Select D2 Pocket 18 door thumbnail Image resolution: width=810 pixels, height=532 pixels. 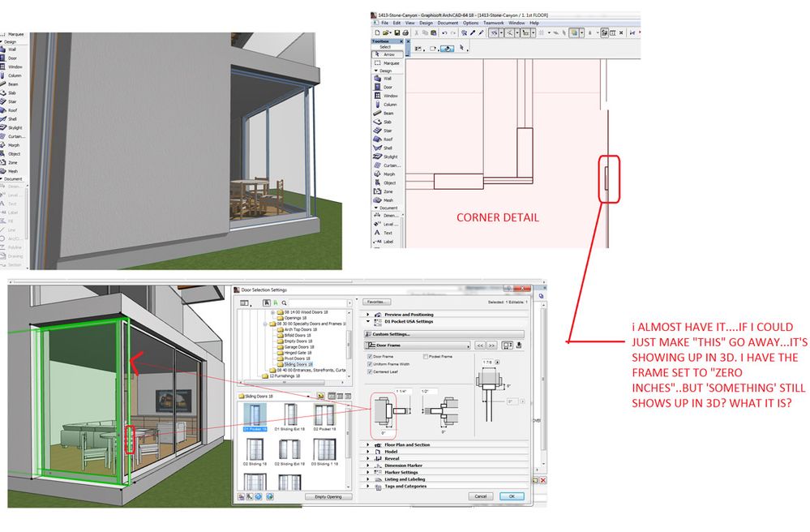click(324, 418)
